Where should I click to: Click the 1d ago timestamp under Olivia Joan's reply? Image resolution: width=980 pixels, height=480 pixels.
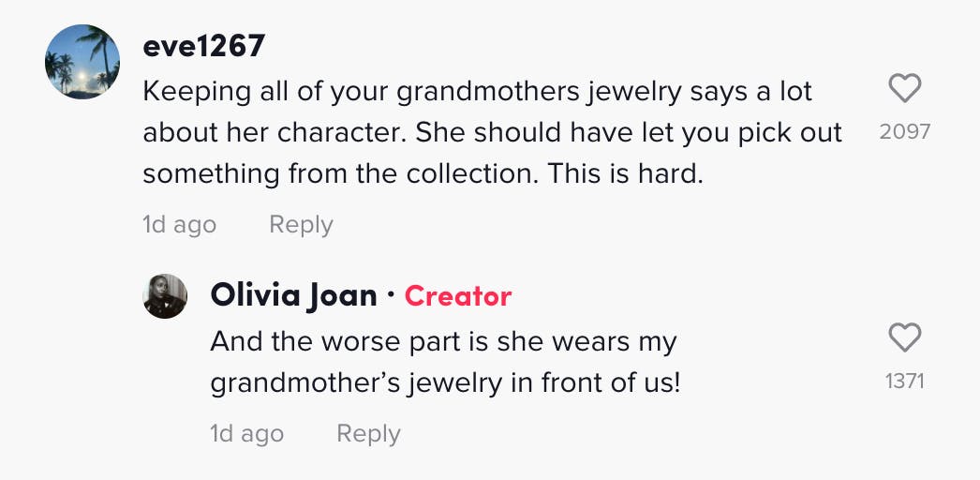(x=246, y=434)
